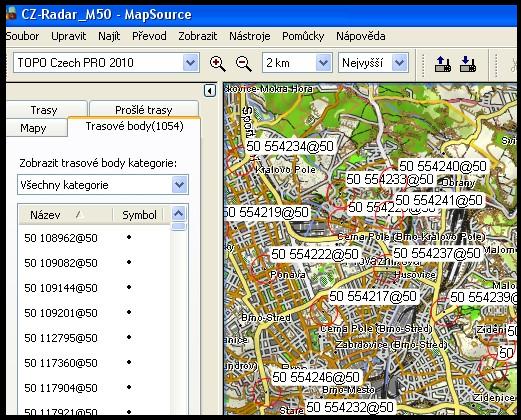
Task: Click the waypoint list scroll up arrow
Action: pyautogui.click(x=179, y=213)
